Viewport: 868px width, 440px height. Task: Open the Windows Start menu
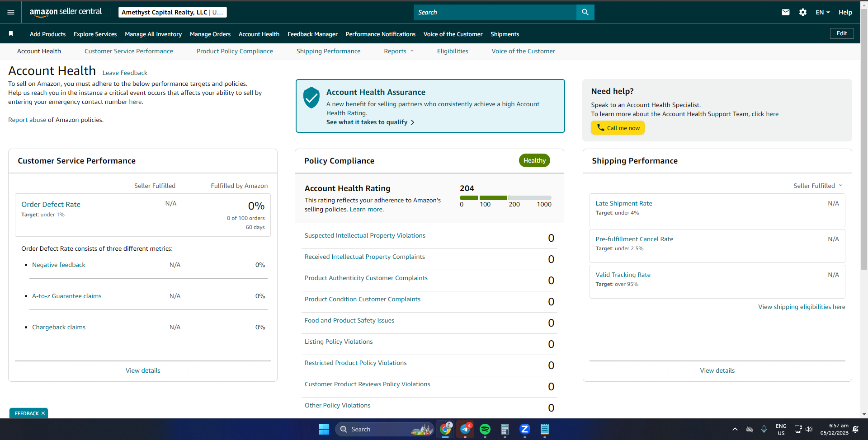coord(324,429)
